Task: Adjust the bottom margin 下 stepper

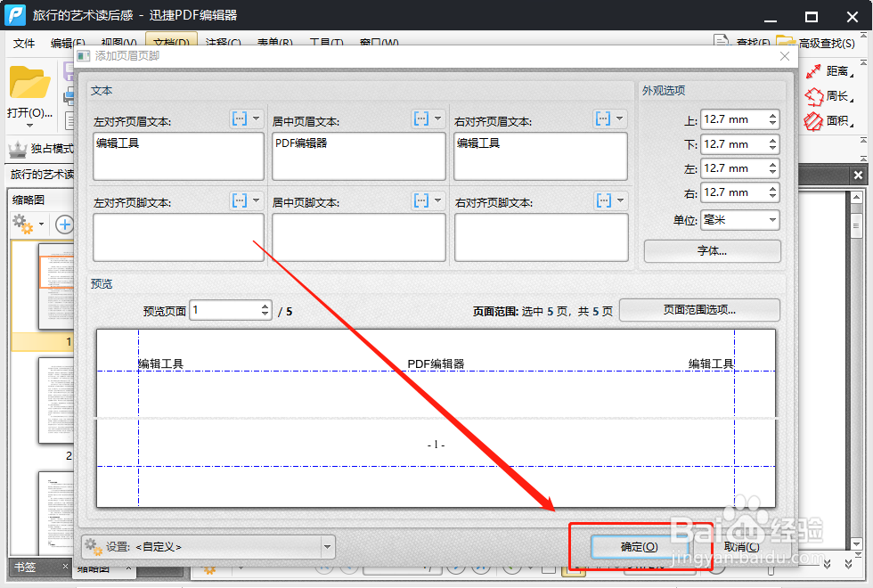Action: [773, 144]
